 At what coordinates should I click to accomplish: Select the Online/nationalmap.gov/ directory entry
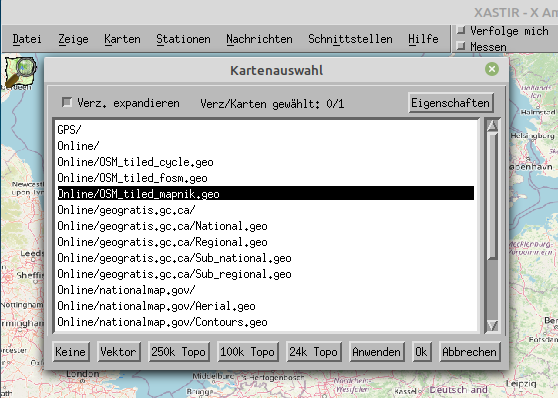265,290
